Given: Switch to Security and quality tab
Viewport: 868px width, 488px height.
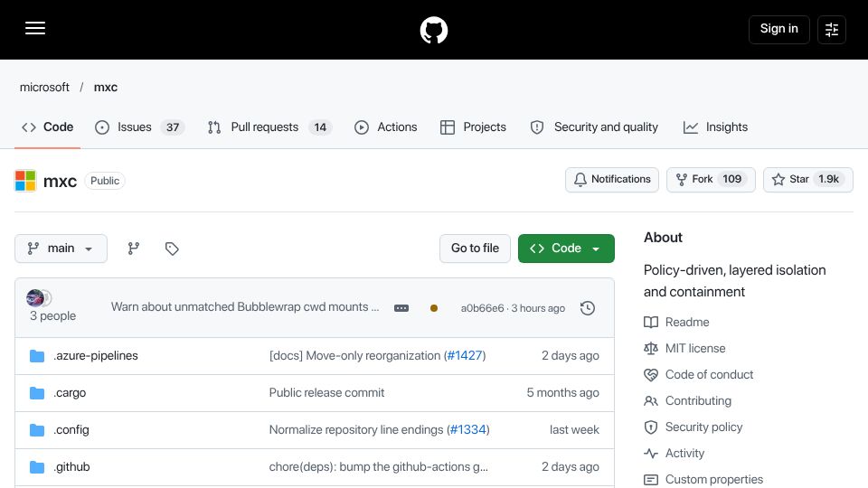Looking at the screenshot, I should 594,127.
